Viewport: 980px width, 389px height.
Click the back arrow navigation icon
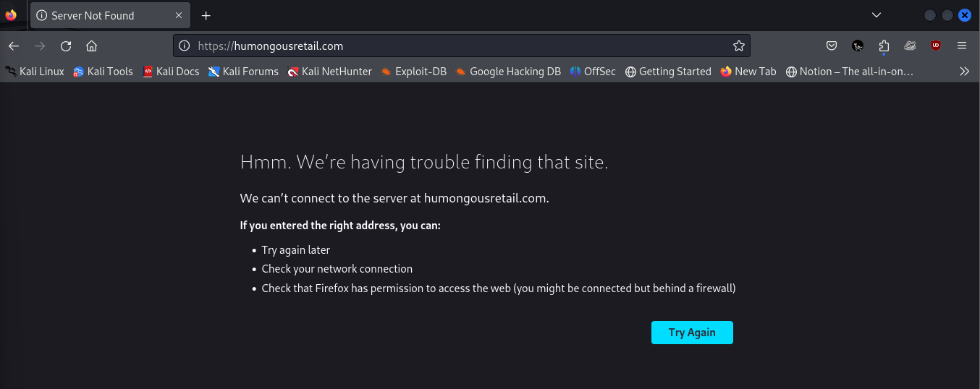[14, 46]
